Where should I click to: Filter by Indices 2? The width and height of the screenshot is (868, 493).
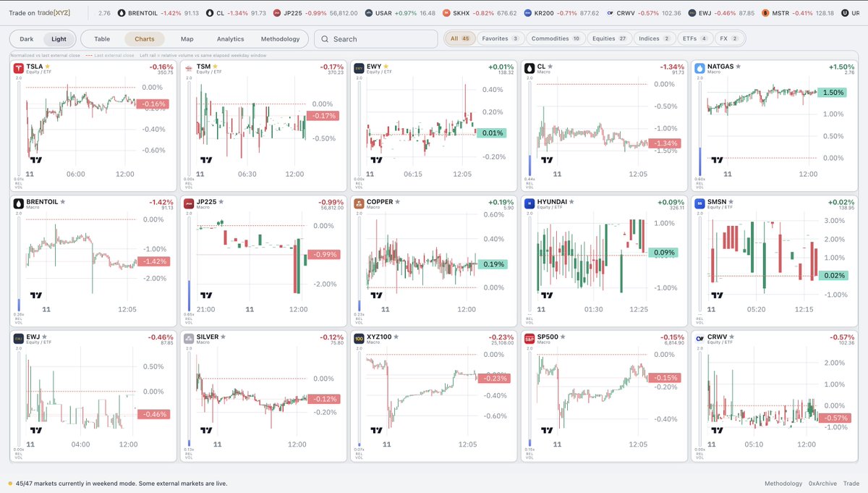click(x=655, y=38)
